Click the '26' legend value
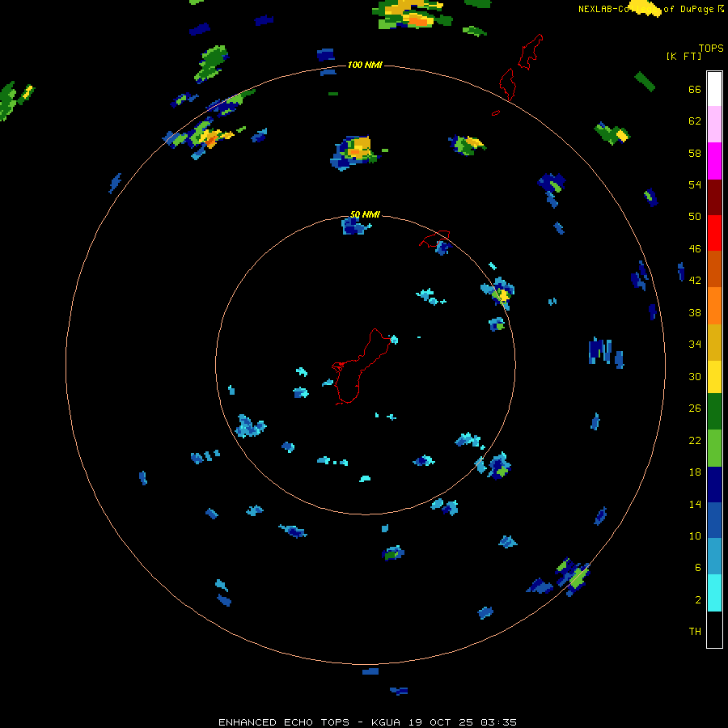Image resolution: width=728 pixels, height=728 pixels. (695, 408)
